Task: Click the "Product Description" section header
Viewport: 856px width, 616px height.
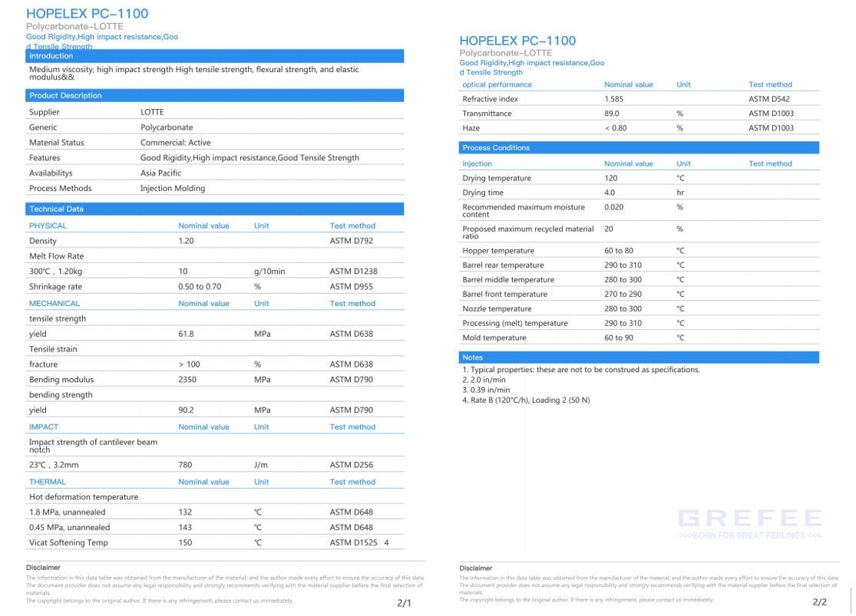Action: (x=214, y=95)
